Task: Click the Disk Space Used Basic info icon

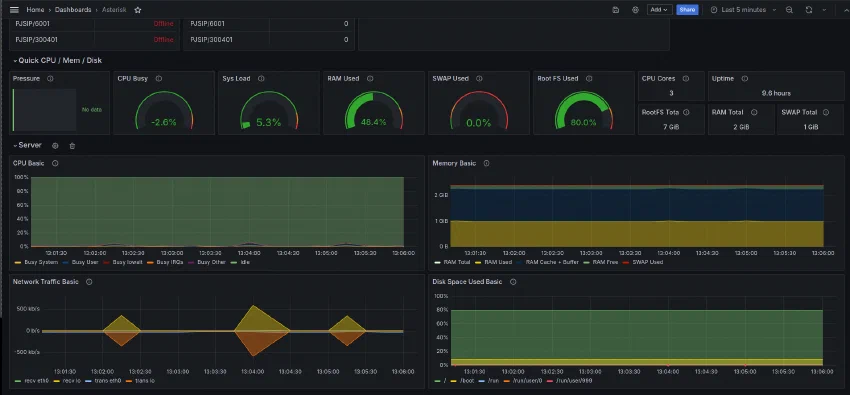Action: [513, 282]
